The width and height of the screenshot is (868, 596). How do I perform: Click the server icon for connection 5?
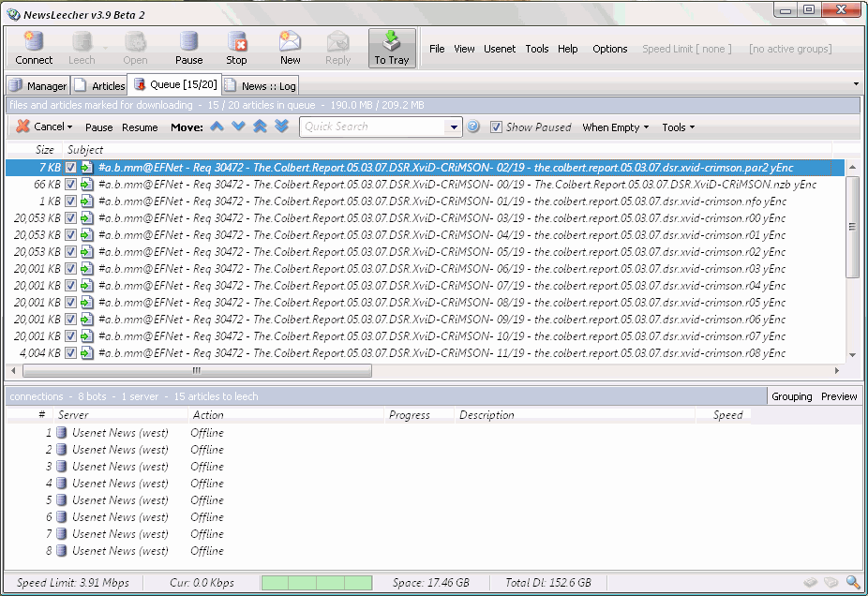pyautogui.click(x=62, y=500)
